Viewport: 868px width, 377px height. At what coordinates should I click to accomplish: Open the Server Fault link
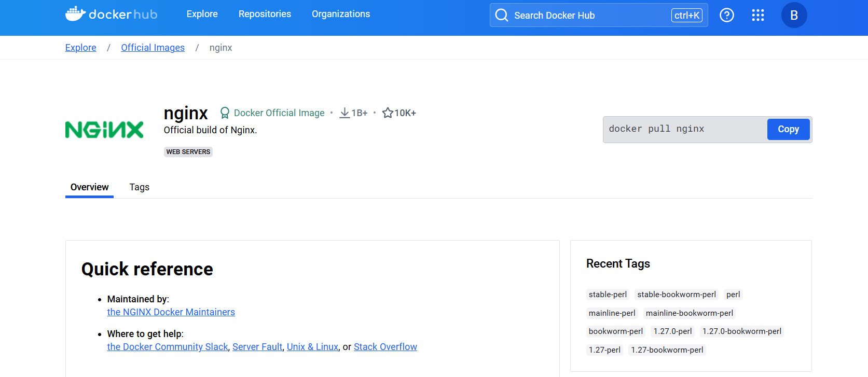pyautogui.click(x=257, y=347)
